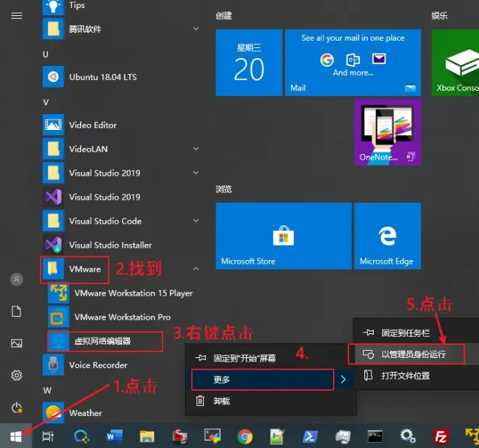Open Settings gear in Start sidebar
Screen dimensions: 479x448
click(17, 375)
